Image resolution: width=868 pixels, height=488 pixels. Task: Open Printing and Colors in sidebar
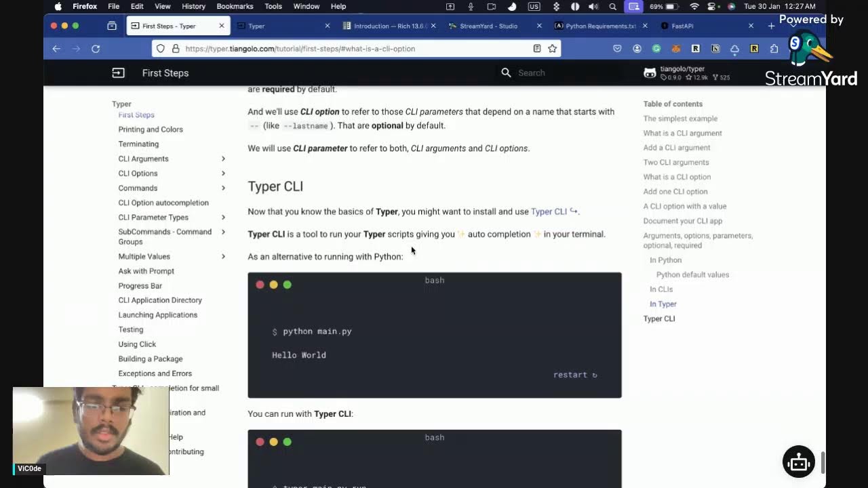pyautogui.click(x=151, y=129)
